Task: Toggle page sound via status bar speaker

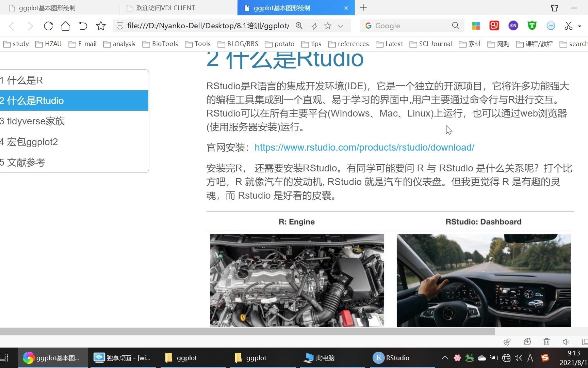Action: [x=566, y=342]
